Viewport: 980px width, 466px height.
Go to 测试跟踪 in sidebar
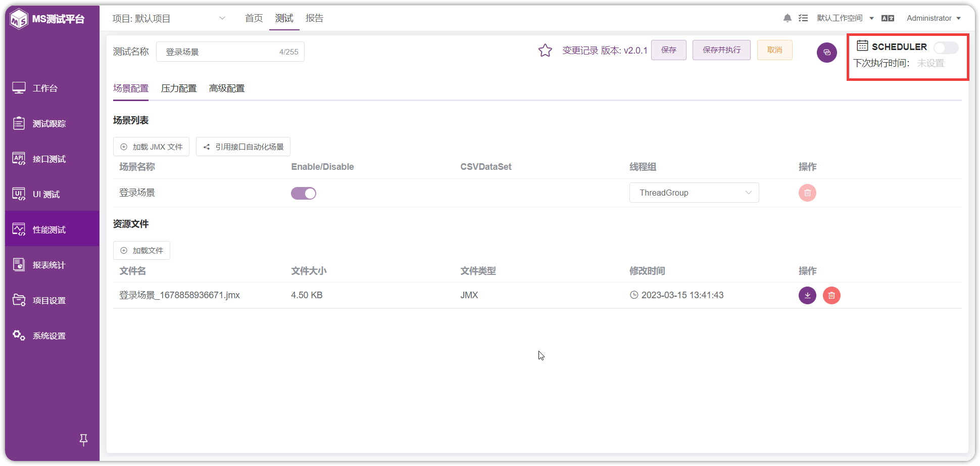click(52, 123)
